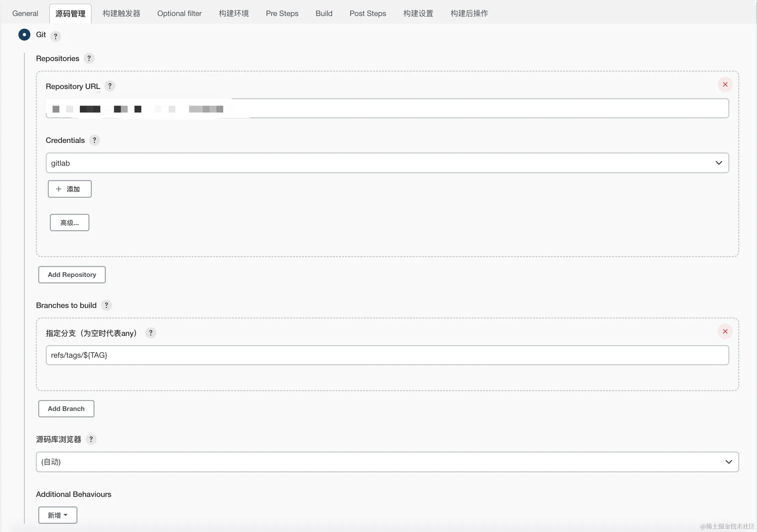Open 新增 Additional Behaviours dropdown
This screenshot has width=757, height=532.
click(58, 515)
